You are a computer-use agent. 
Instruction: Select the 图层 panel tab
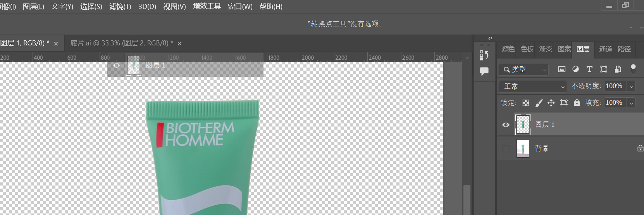coord(583,49)
